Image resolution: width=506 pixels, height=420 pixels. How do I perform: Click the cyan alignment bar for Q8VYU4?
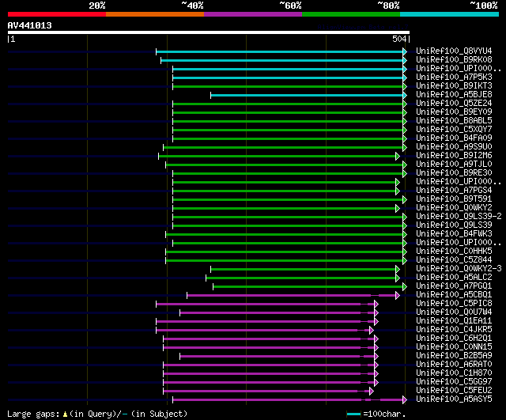pos(279,51)
